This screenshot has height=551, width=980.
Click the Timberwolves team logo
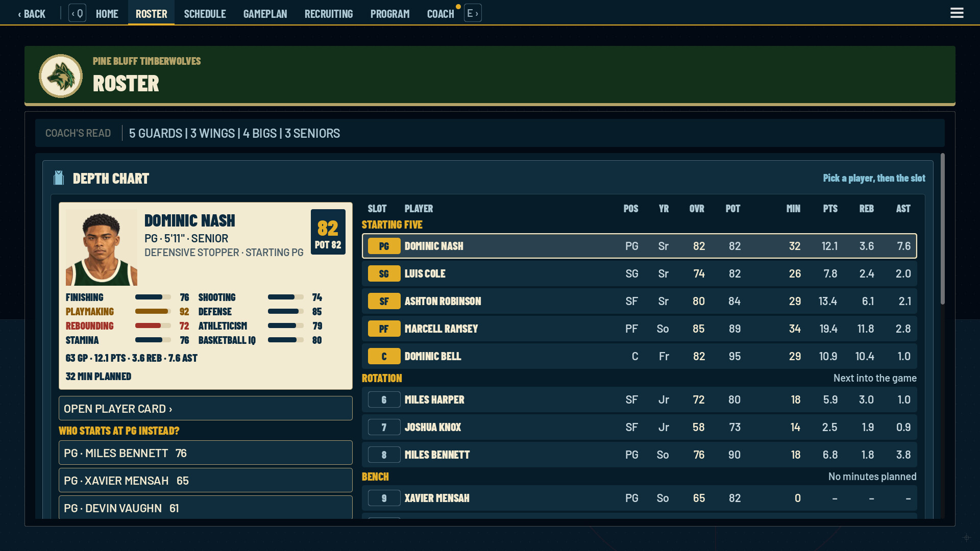[61, 76]
